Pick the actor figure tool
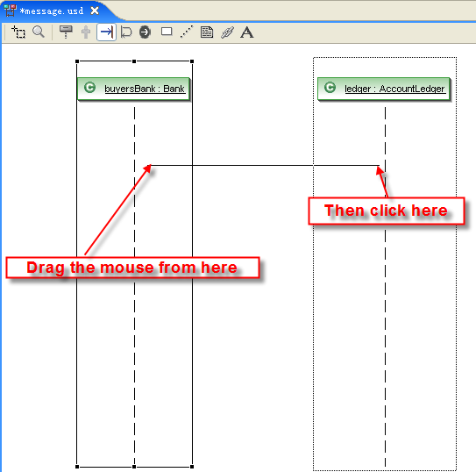Screen dimensions: 476x472 point(86,32)
